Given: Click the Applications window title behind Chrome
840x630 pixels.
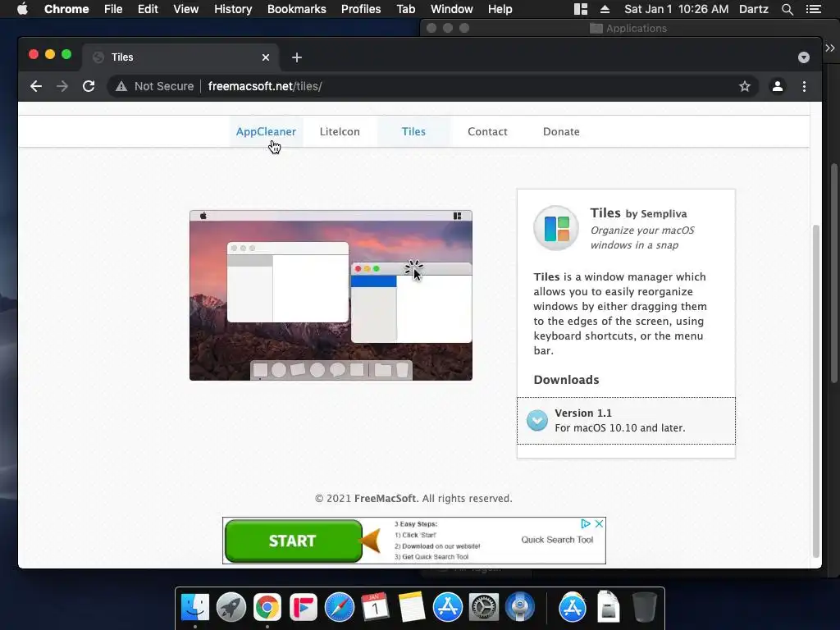Looking at the screenshot, I should pos(636,29).
